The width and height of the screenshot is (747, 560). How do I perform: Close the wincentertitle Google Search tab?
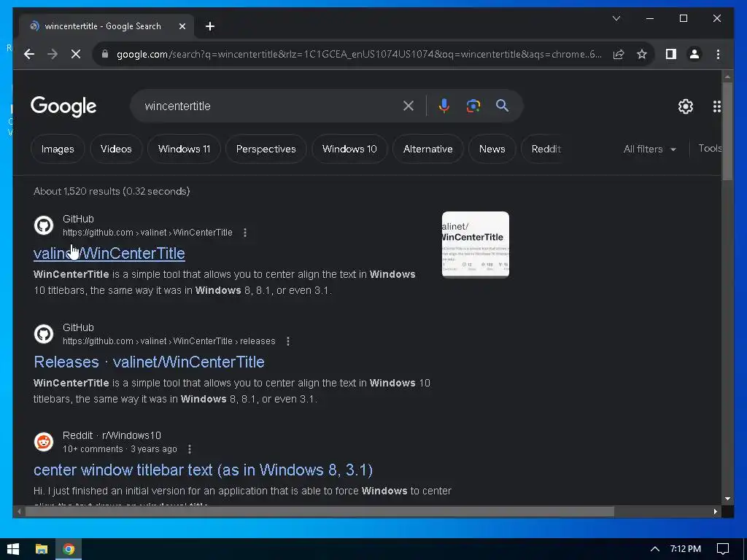182,27
